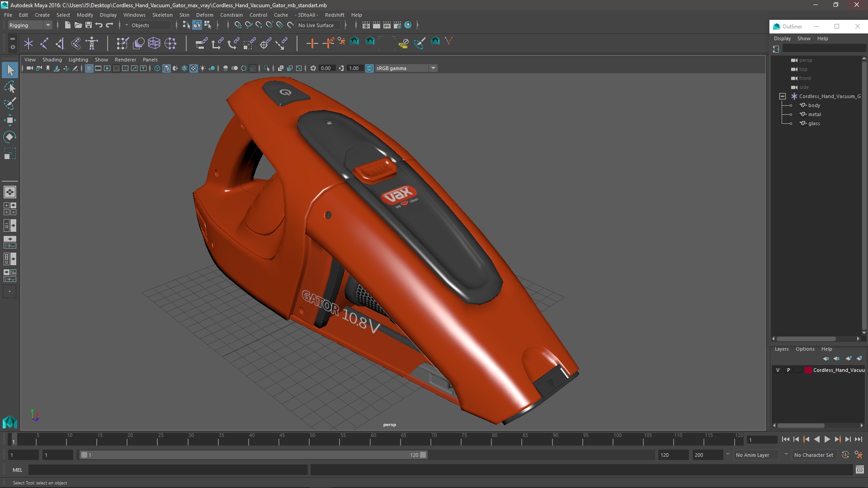Click play forwards button
This screenshot has height=488, width=868.
[827, 439]
